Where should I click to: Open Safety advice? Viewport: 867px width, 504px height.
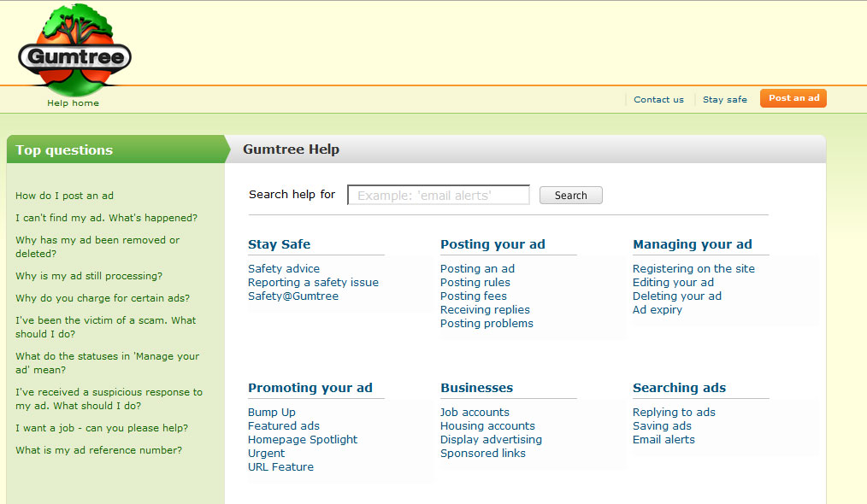(x=283, y=268)
